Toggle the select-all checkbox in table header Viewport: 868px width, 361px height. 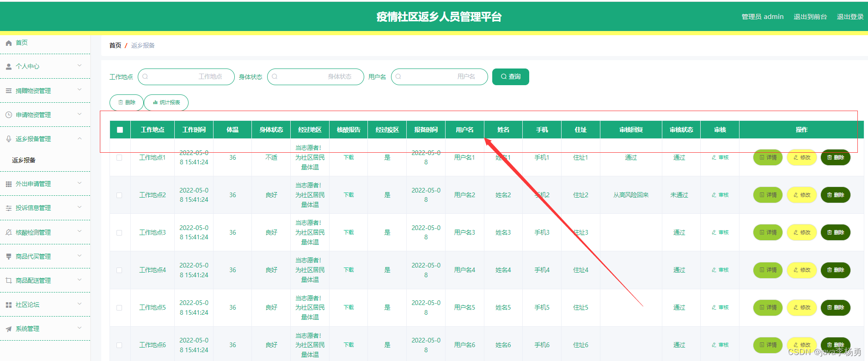click(x=120, y=130)
